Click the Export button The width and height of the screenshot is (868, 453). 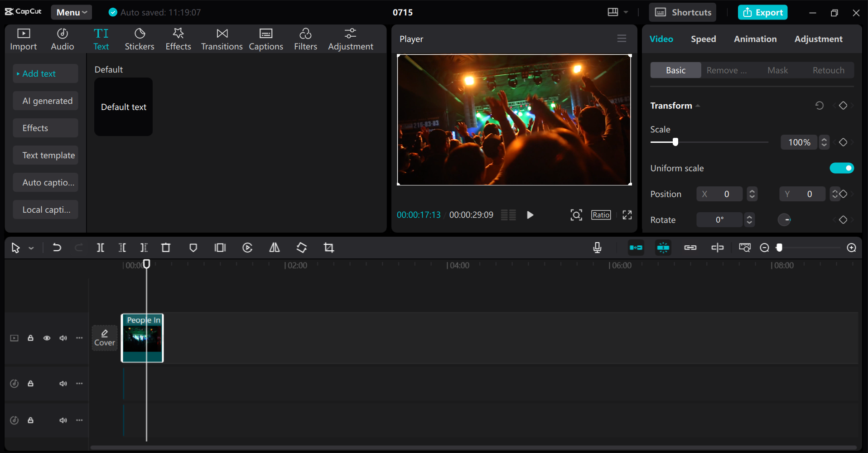click(763, 12)
